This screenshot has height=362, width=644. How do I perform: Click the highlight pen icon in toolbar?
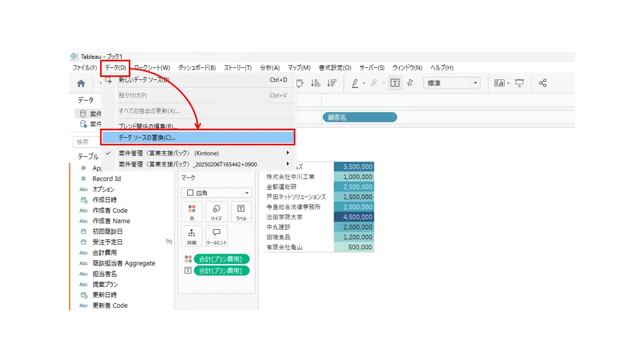355,83
